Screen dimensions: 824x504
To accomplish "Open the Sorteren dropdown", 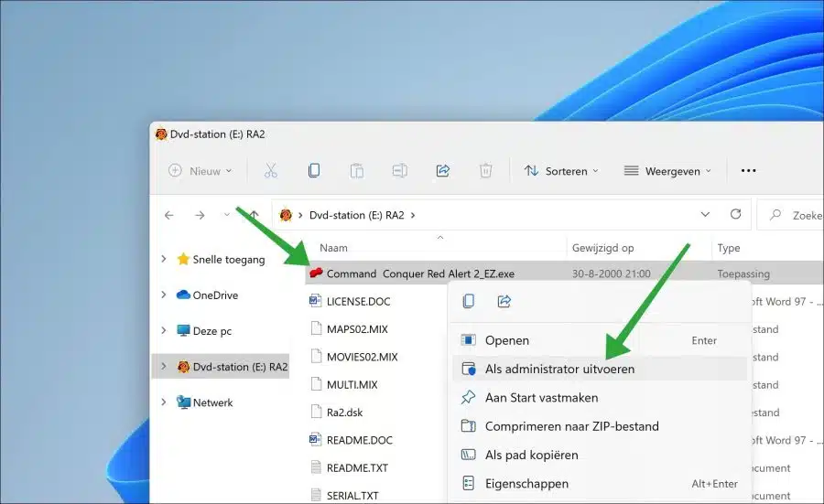I will click(x=561, y=171).
